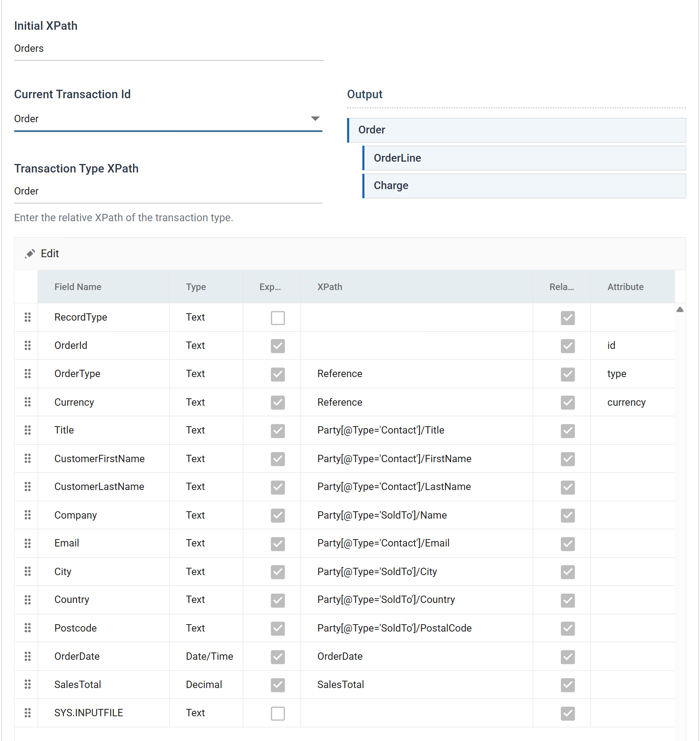The height and width of the screenshot is (741, 700).
Task: Select the Charge output node
Action: [x=524, y=186]
